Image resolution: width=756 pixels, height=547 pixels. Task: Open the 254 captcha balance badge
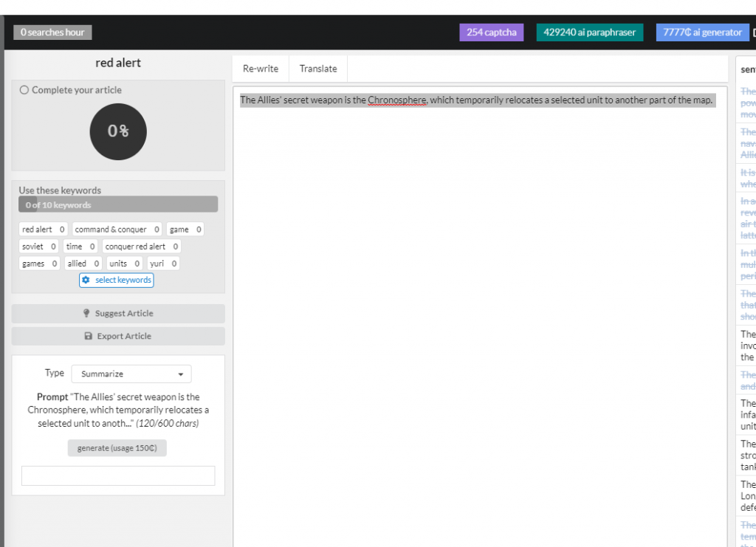click(x=491, y=32)
